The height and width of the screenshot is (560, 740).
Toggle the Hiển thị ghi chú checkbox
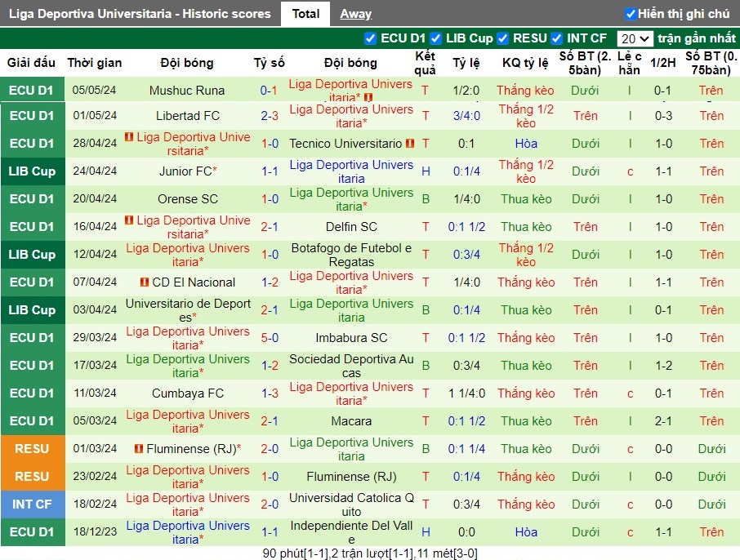coord(630,14)
